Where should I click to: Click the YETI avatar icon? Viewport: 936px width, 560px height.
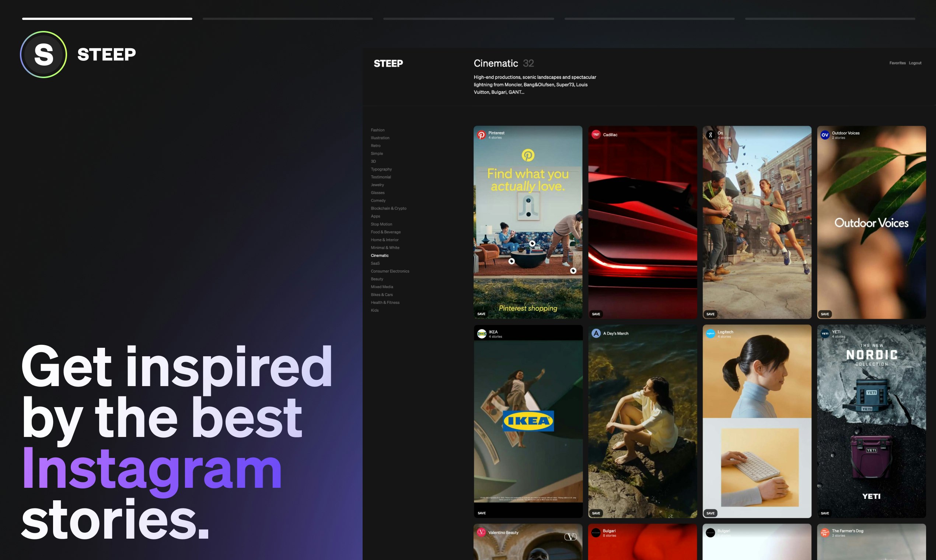[825, 333]
